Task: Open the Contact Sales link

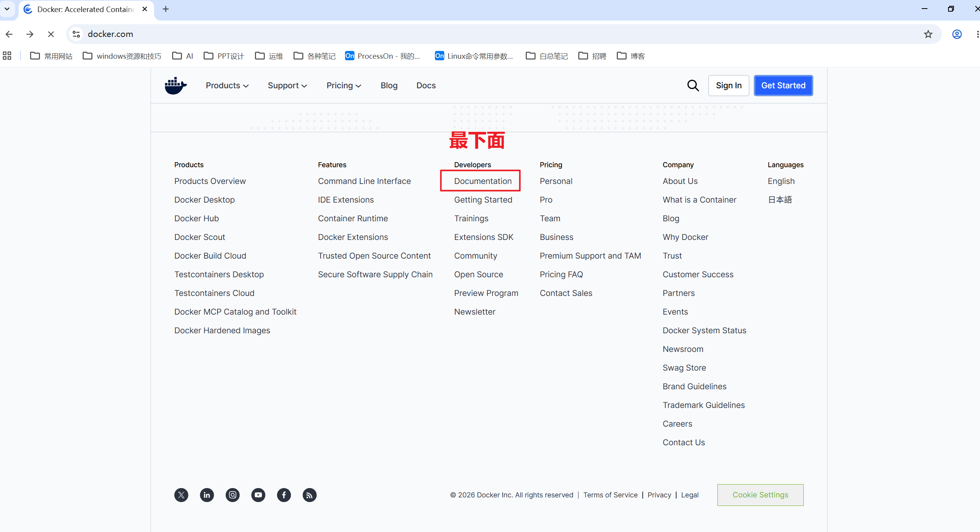Action: coord(566,293)
